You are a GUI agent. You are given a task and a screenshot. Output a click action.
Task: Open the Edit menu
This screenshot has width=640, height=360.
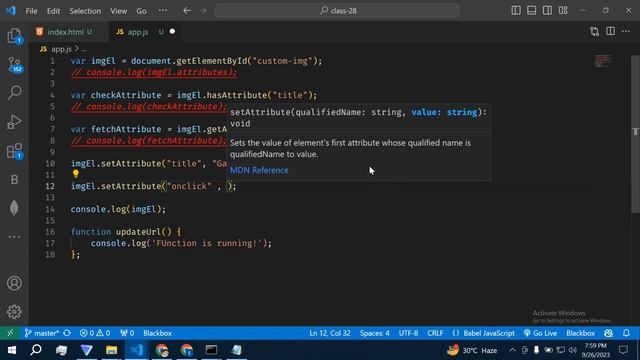53,11
